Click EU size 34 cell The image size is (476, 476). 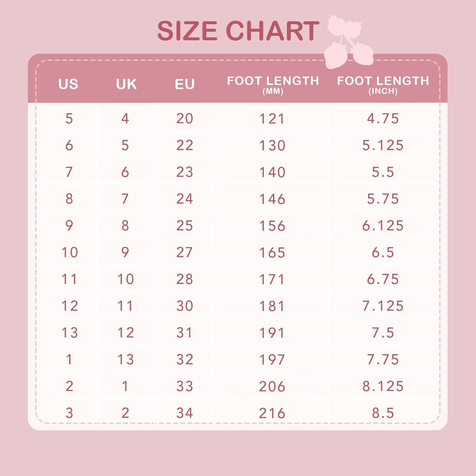(185, 413)
